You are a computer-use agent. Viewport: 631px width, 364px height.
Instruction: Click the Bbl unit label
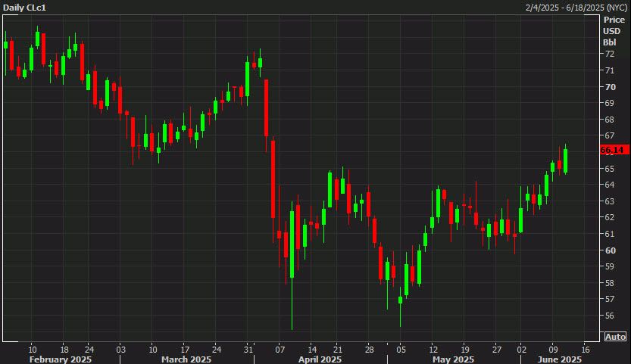pos(609,42)
